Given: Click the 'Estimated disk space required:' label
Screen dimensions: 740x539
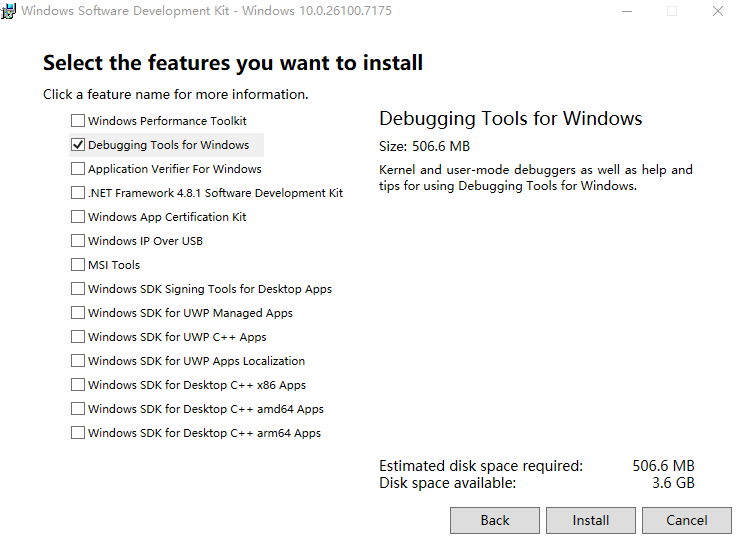Looking at the screenshot, I should point(481,466).
